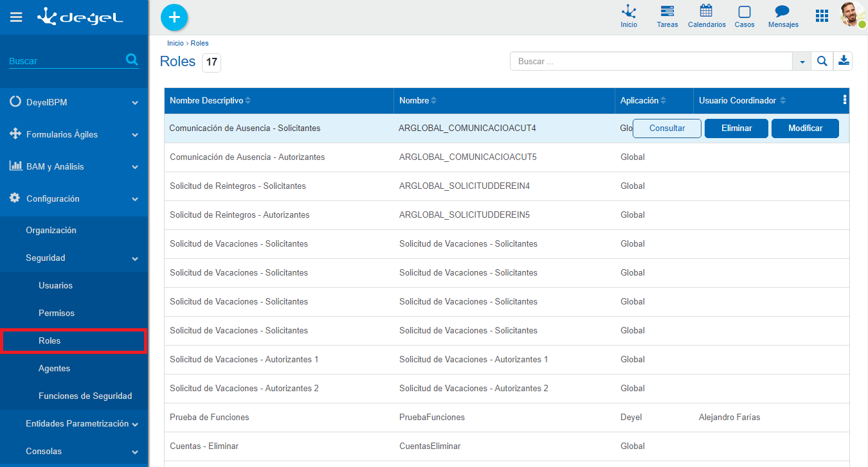Click the Deyel application cell

[631, 418]
